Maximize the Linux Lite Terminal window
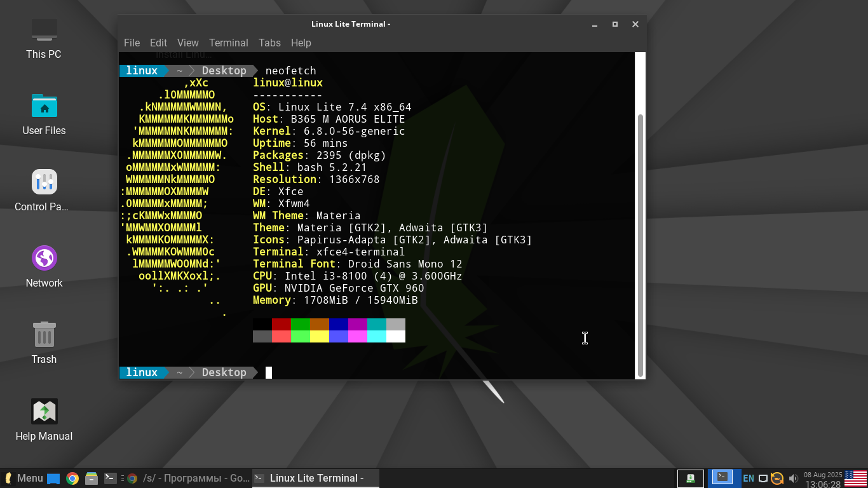This screenshot has width=868, height=488. pyautogui.click(x=615, y=24)
